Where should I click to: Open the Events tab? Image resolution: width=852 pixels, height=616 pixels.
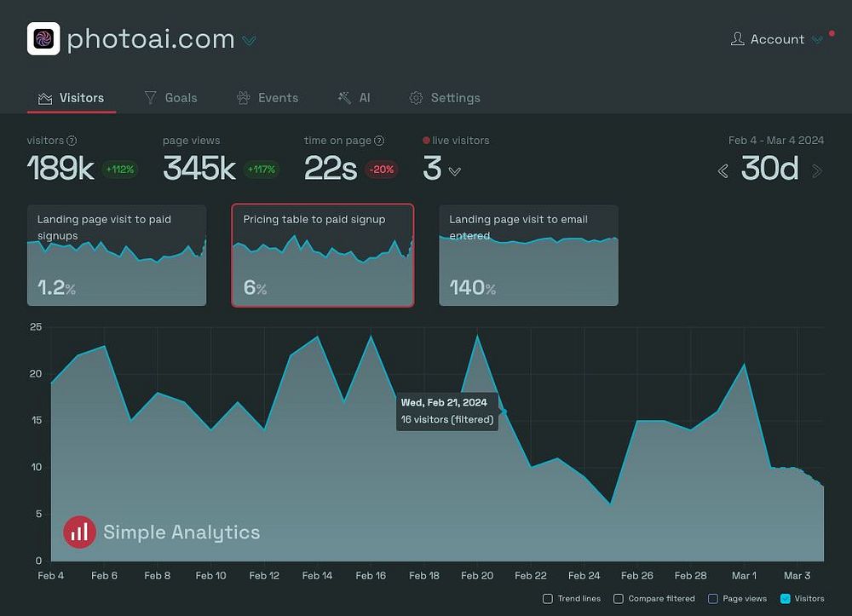(x=268, y=98)
